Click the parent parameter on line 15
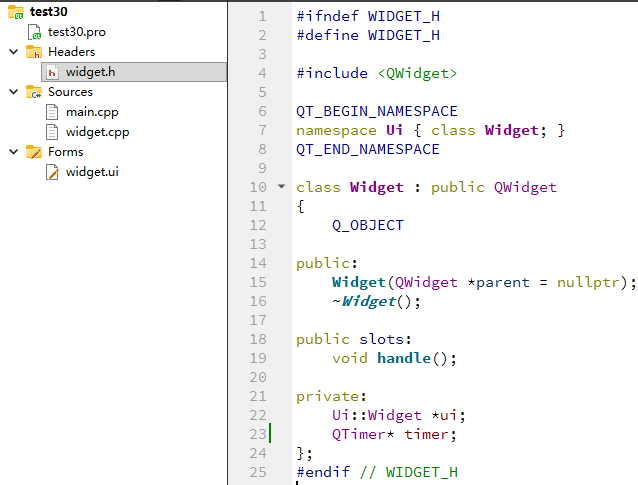 503,282
